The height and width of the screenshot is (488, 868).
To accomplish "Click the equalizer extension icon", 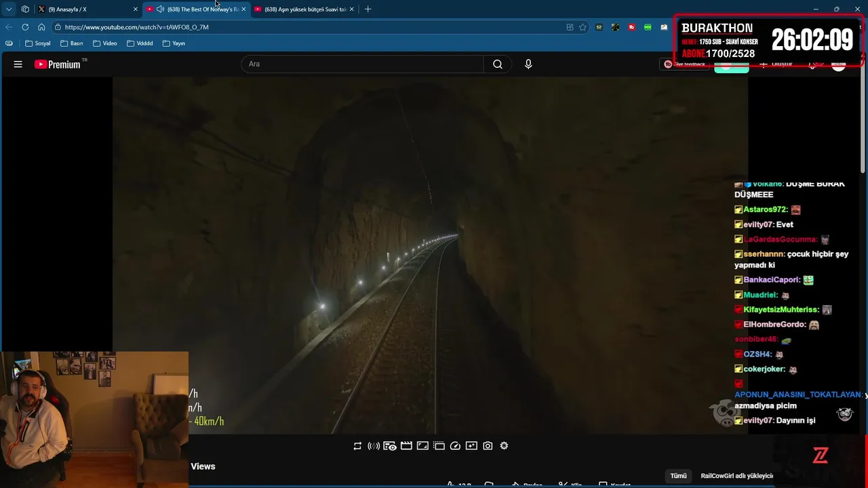I will point(599,27).
